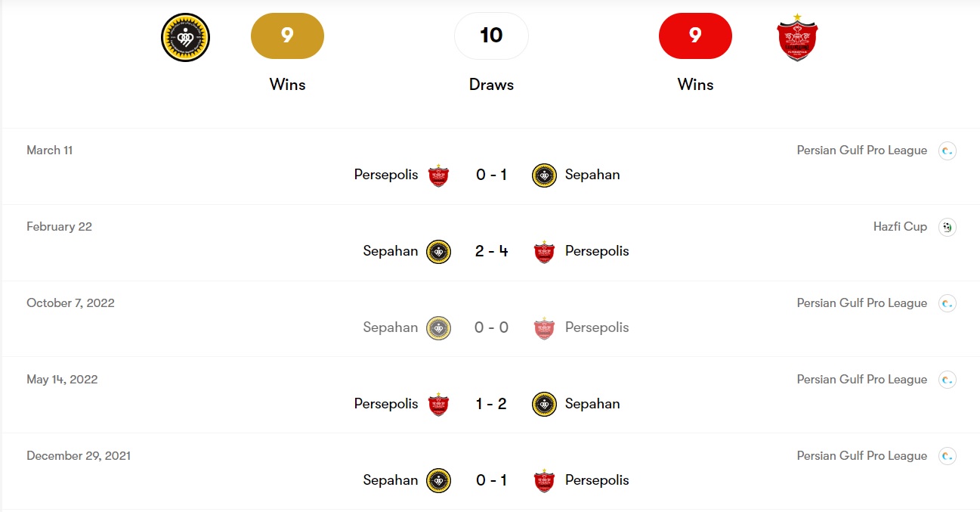Select the league icon for the October 7, 2022 row
Image resolution: width=980 pixels, height=512 pixels.
[947, 303]
